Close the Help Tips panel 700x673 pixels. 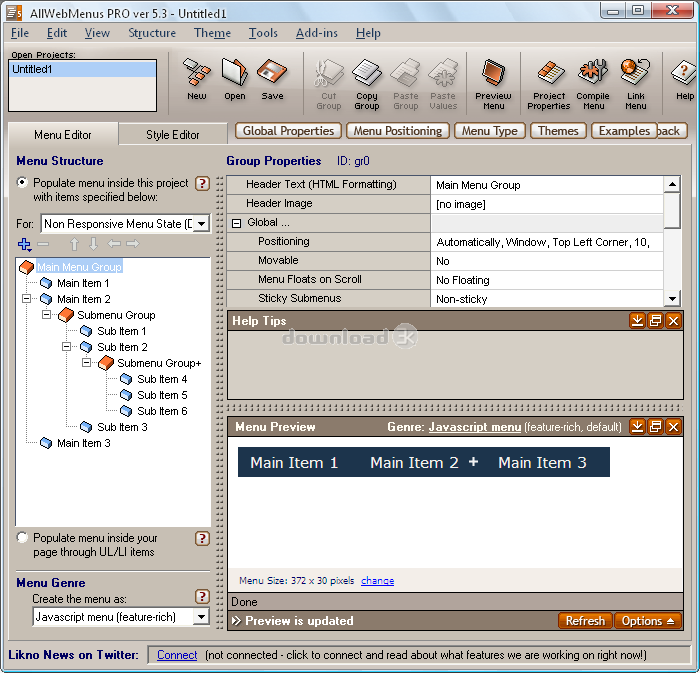674,321
